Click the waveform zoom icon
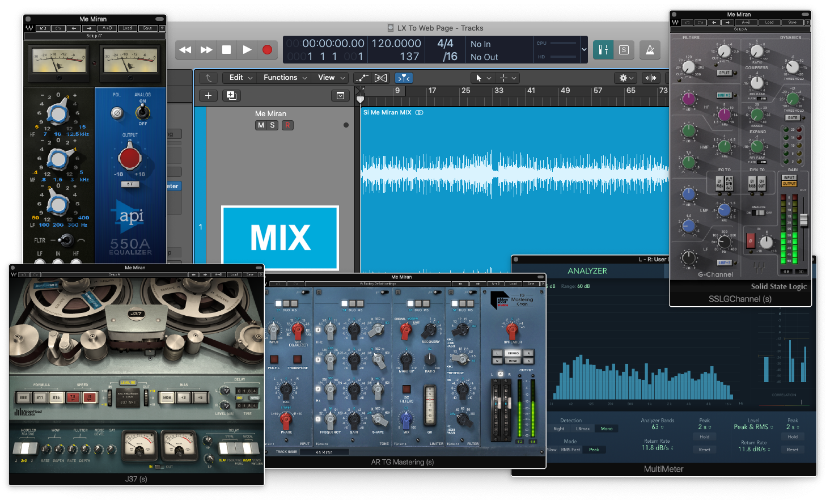This screenshot has width=830, height=504. click(x=651, y=78)
